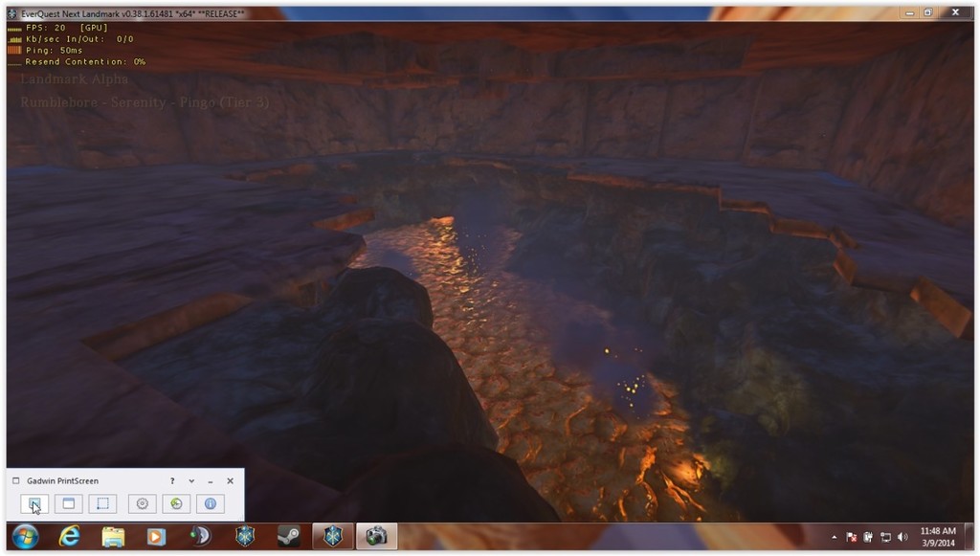Switch to running Landmark game taskbar button
The width and height of the screenshot is (980, 556).
pyautogui.click(x=332, y=537)
